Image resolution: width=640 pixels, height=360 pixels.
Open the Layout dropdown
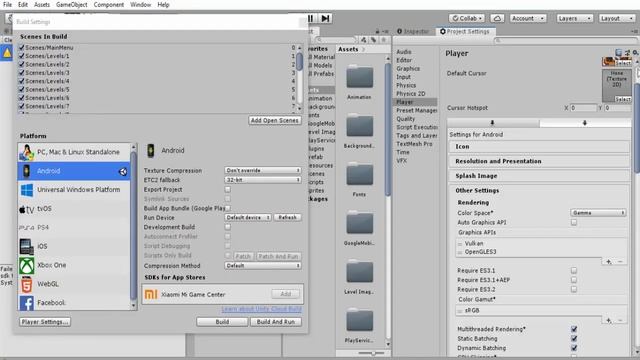click(616, 18)
